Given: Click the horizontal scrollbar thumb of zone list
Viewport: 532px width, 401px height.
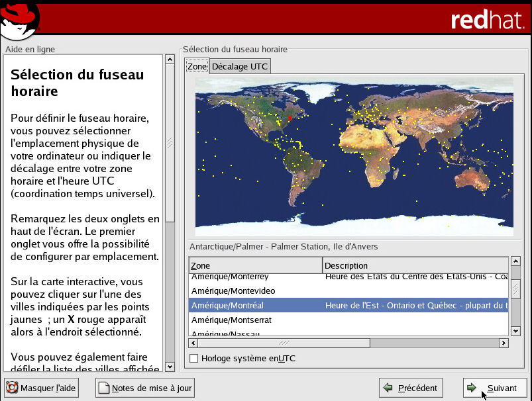Looking at the screenshot, I should (284, 343).
